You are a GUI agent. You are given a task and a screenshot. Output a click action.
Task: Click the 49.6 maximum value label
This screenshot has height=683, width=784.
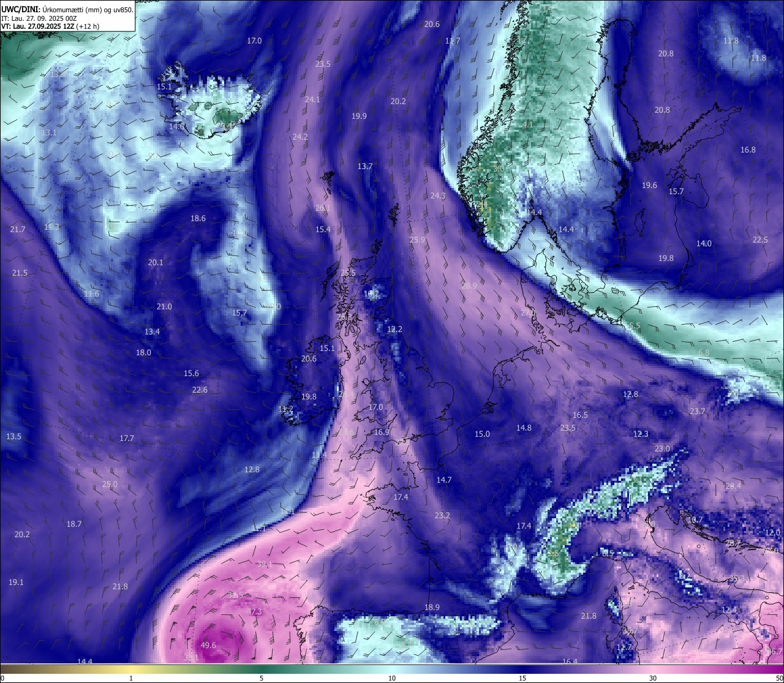[208, 645]
